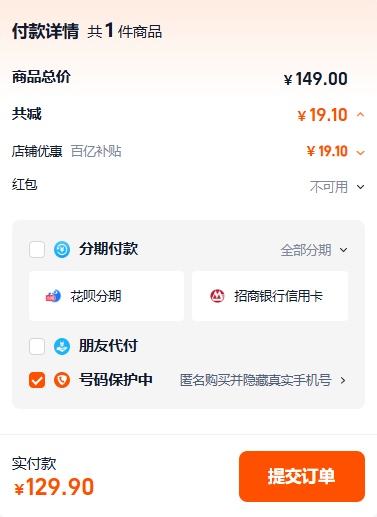Open the 全部分期 dropdown

[314, 250]
